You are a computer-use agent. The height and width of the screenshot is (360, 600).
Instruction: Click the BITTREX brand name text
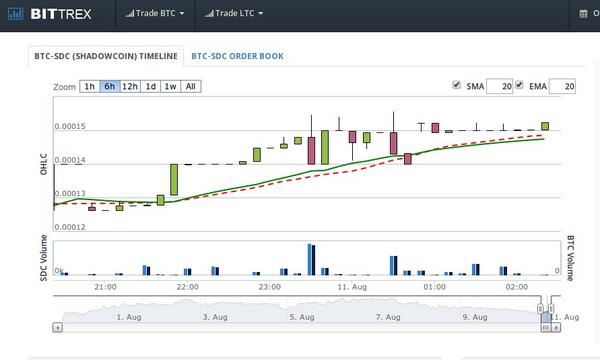point(61,14)
